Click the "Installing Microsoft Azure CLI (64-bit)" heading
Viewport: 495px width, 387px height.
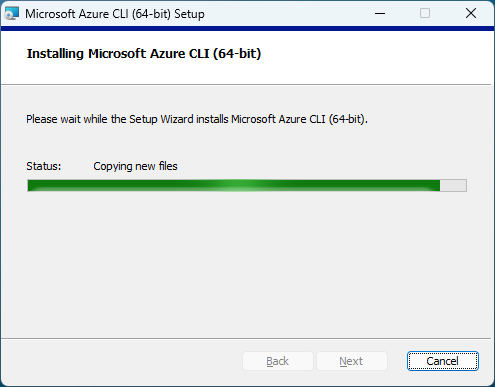[144, 54]
